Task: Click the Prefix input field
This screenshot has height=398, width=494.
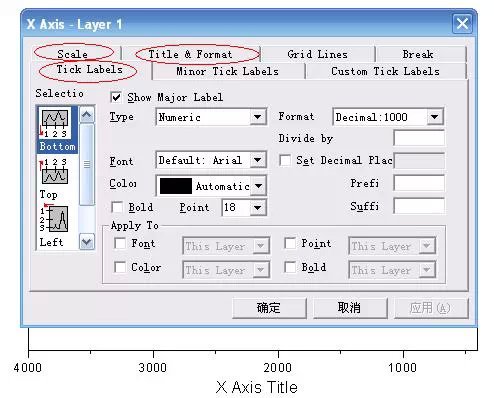Action: point(419,183)
